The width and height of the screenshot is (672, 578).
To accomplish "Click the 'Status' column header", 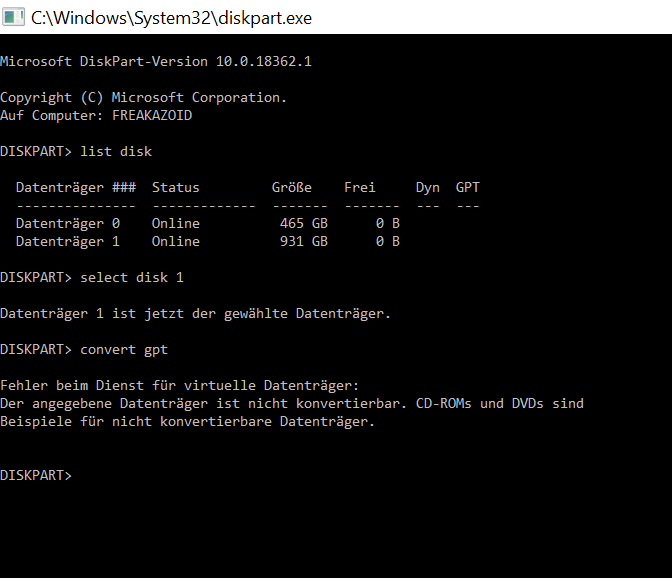I will point(176,187).
